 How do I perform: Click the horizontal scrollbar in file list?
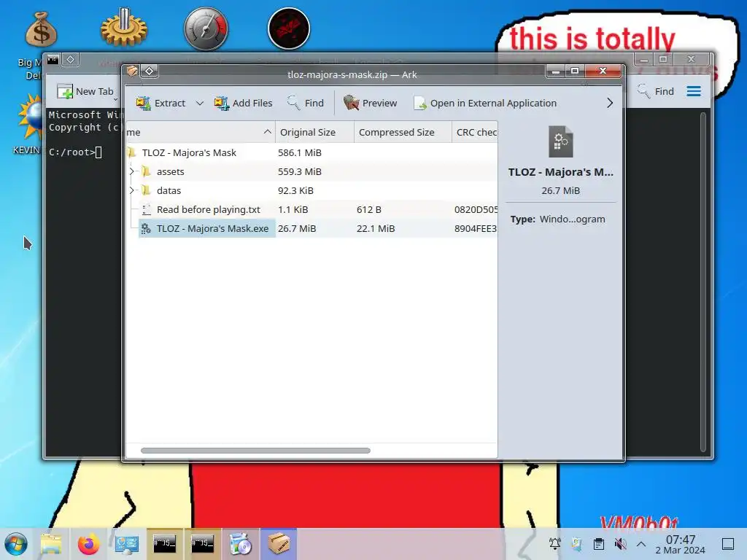(x=255, y=451)
